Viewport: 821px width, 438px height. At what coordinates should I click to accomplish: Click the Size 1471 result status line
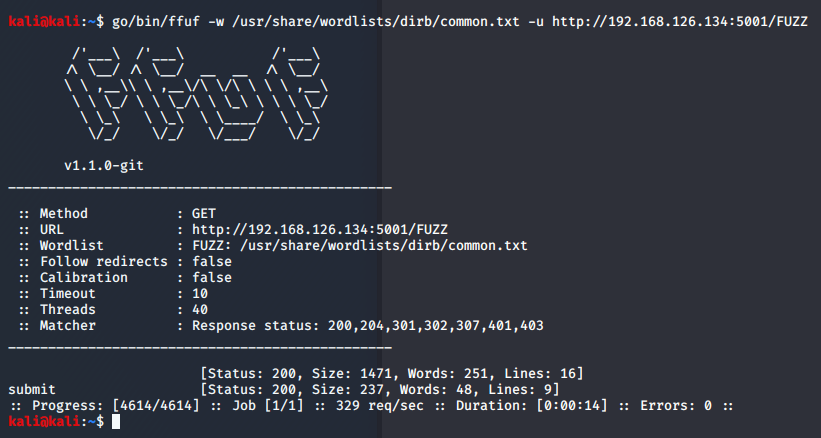pyautogui.click(x=392, y=374)
